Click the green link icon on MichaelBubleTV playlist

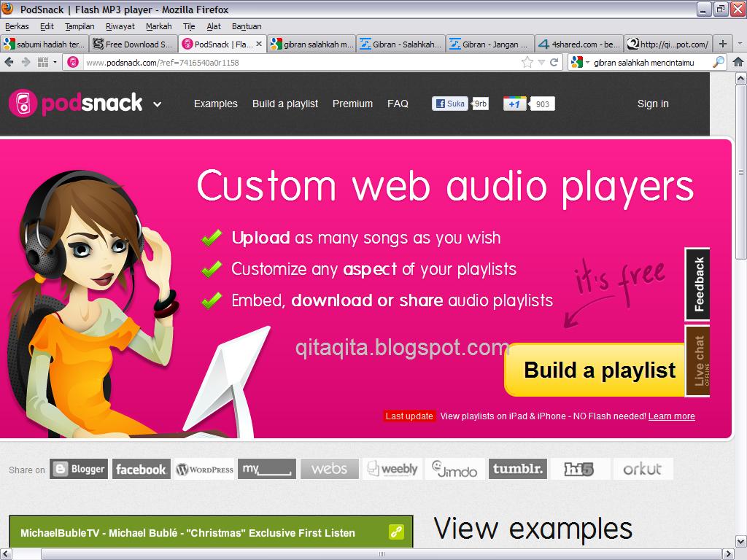point(396,532)
